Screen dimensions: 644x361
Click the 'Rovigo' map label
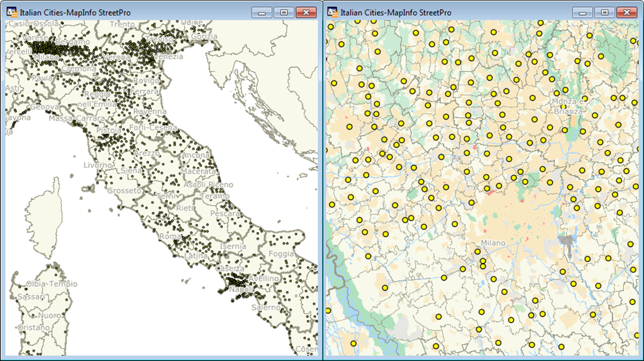coord(146,81)
